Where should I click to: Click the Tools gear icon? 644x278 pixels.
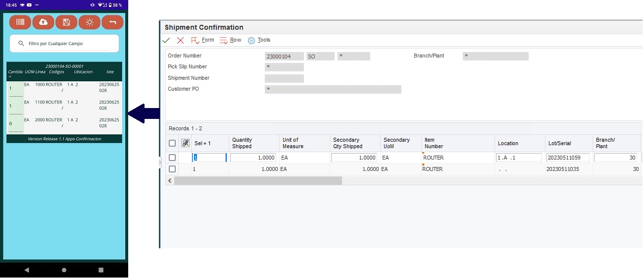251,40
